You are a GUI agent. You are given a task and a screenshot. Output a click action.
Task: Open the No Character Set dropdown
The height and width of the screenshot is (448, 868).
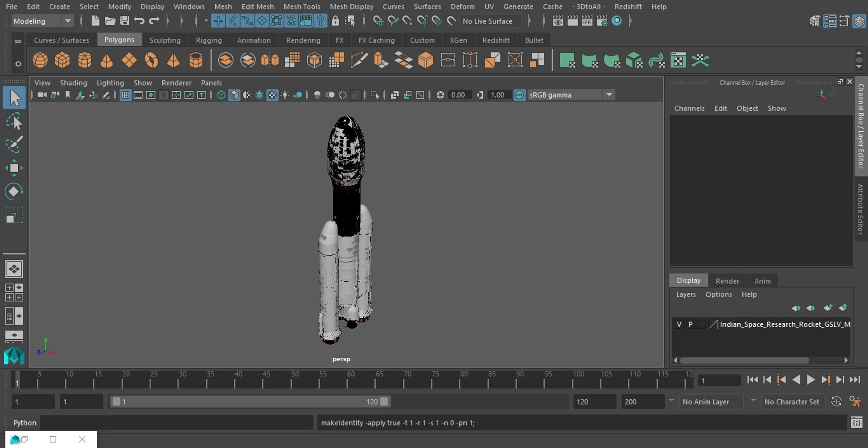[793, 401]
